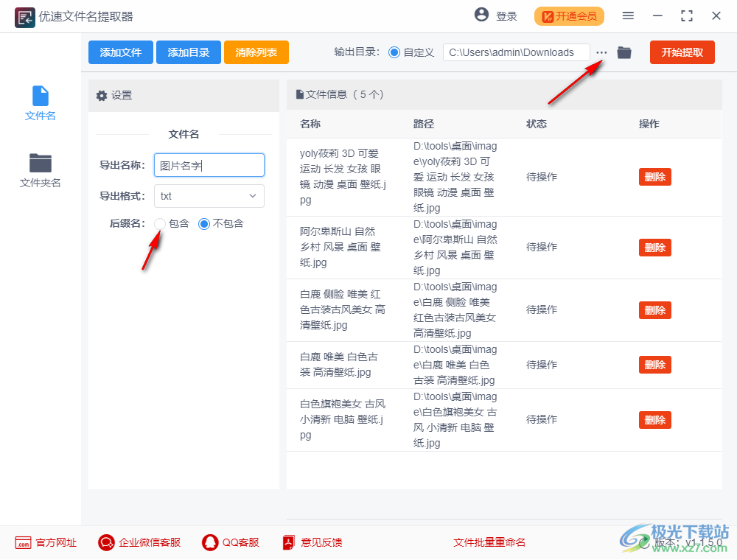Click 开通会员 VIP button
Viewport: 737px width, 560px height.
pyautogui.click(x=569, y=16)
